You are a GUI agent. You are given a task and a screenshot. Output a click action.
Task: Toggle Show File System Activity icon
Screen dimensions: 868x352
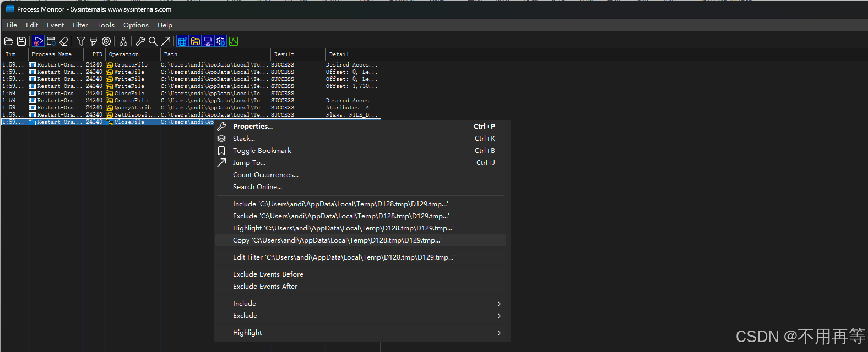tap(196, 41)
